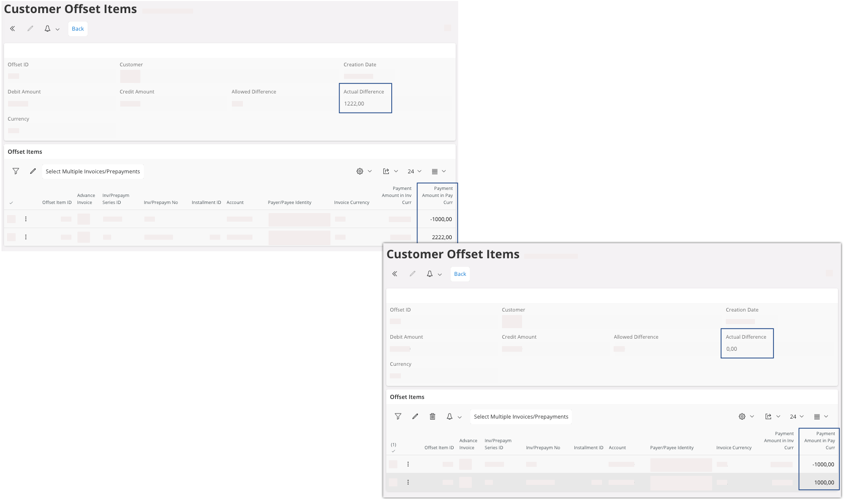Click Select Multiple Invoices/Prepayments in the lower-right window
Viewport: 849px width, 504px height.
click(x=521, y=417)
